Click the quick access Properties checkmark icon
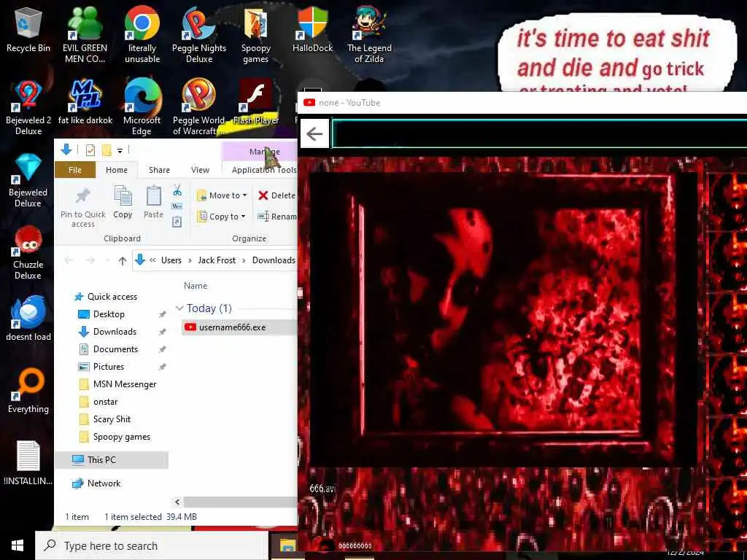This screenshot has width=747, height=560. tap(90, 150)
